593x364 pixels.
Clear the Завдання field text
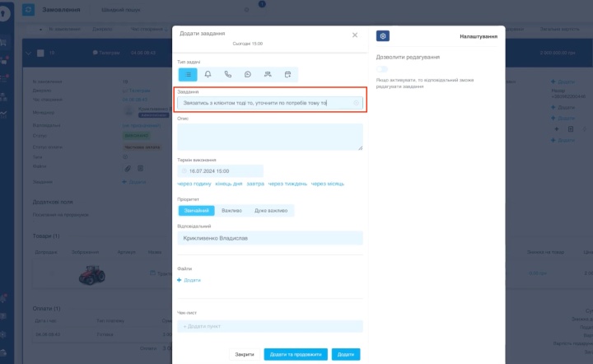click(356, 103)
